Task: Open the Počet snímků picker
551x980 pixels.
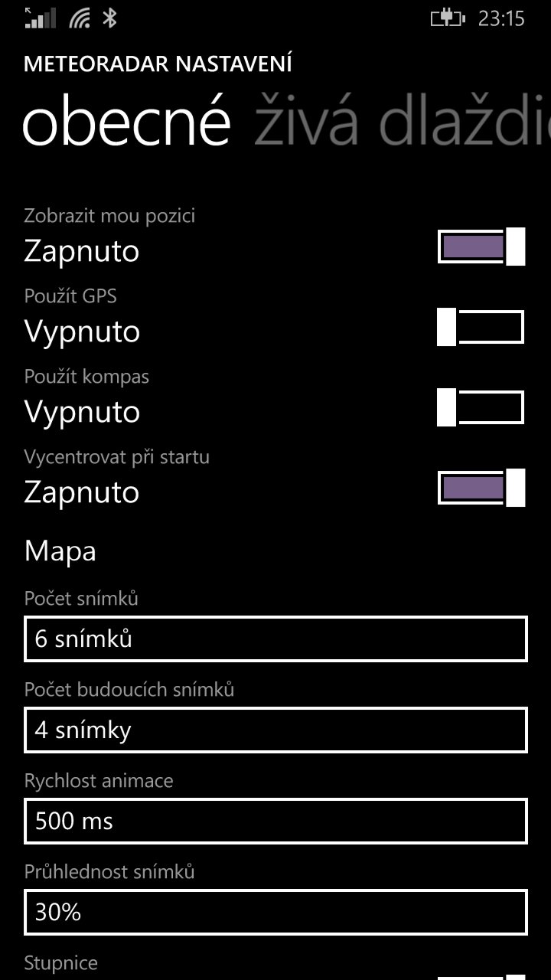Action: (x=275, y=639)
